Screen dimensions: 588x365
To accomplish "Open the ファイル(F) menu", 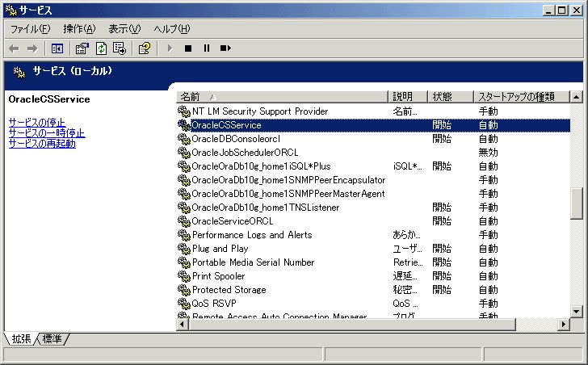I will tap(30, 29).
